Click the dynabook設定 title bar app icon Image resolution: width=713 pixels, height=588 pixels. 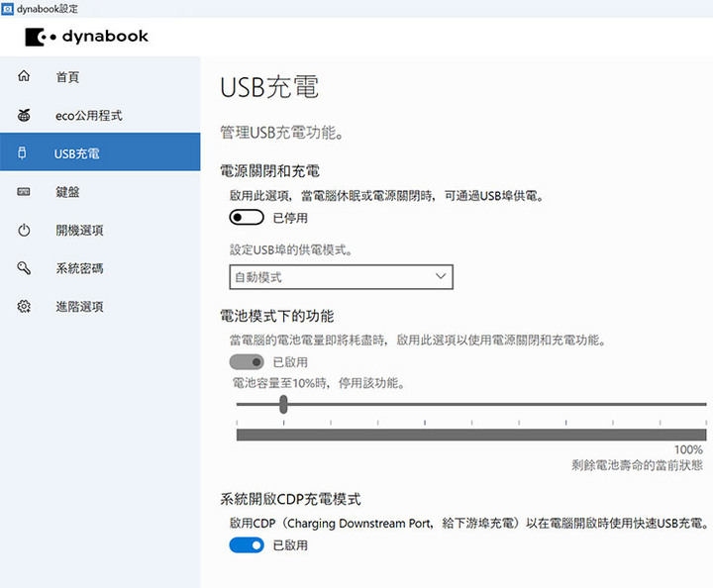(8, 9)
